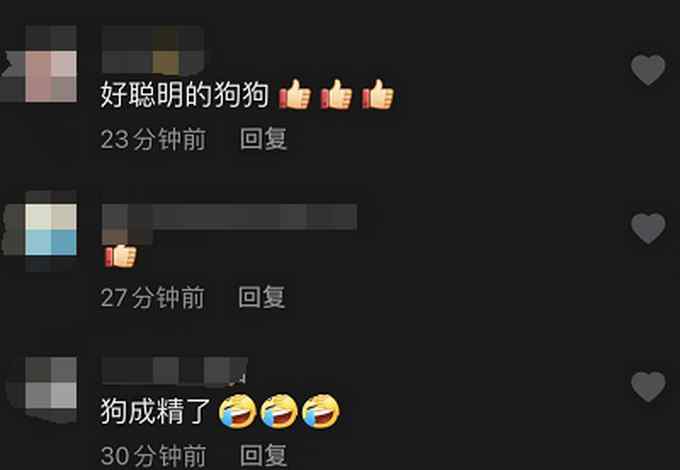680x470 pixels.
Task: Tap the heart on the 27分钟前 comment
Action: coord(648,228)
